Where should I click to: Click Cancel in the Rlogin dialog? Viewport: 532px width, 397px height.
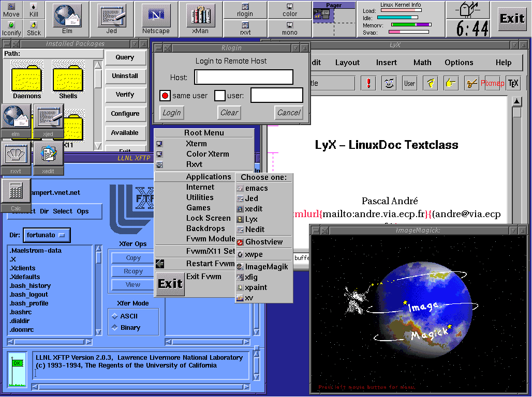click(x=289, y=113)
